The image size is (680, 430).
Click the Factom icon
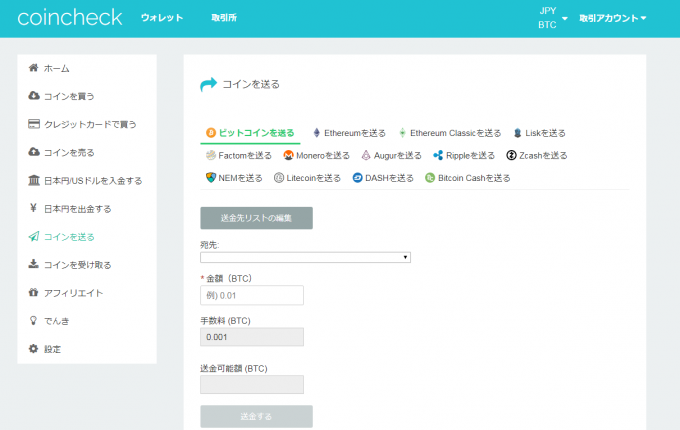point(211,155)
